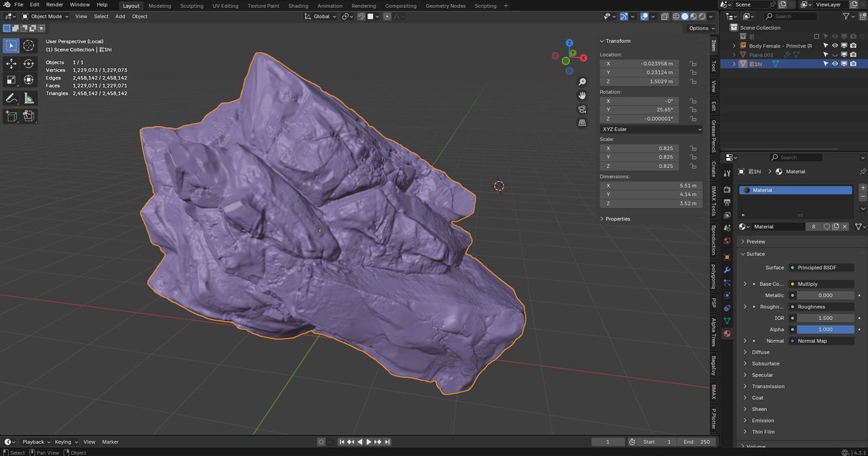
Task: Toggle viewport visibility of Body Female object
Action: pyautogui.click(x=835, y=46)
